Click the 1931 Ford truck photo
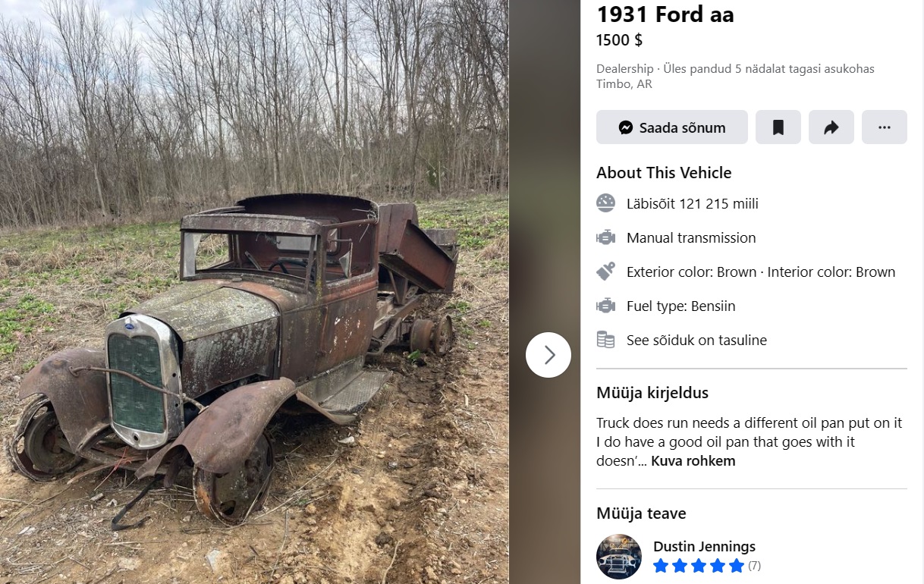 [x=254, y=292]
